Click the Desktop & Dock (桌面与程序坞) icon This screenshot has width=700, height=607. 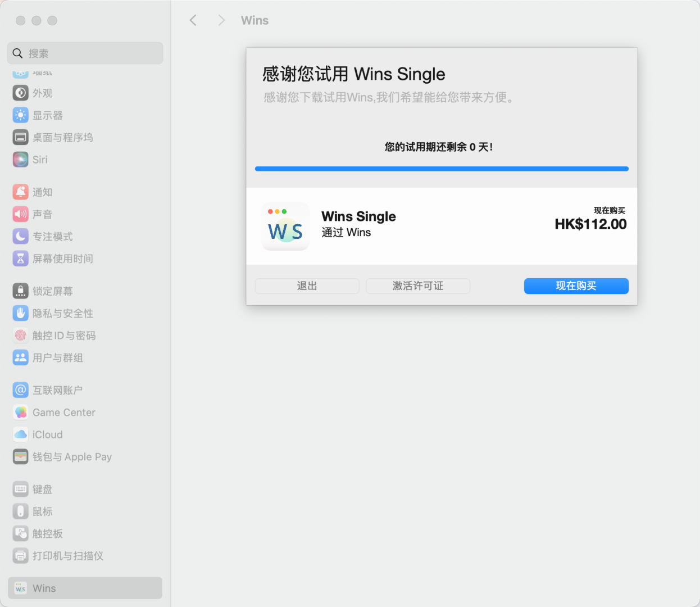coord(21,137)
